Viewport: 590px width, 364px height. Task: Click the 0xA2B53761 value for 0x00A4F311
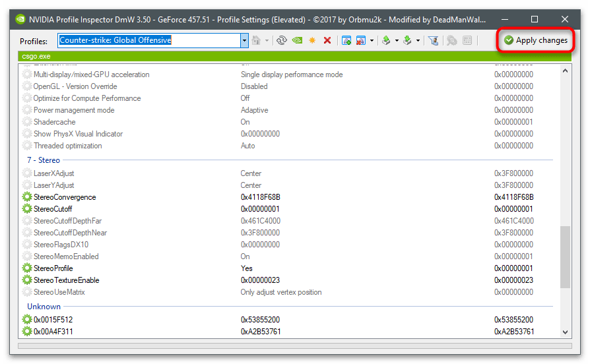(x=261, y=332)
